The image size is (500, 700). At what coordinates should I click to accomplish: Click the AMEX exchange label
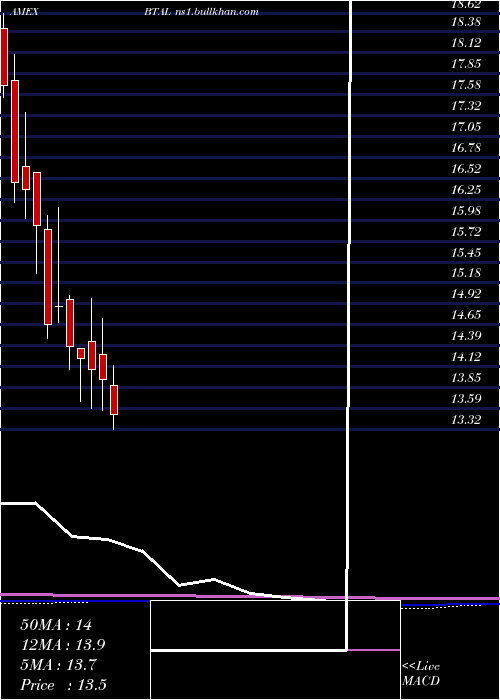(x=24, y=12)
